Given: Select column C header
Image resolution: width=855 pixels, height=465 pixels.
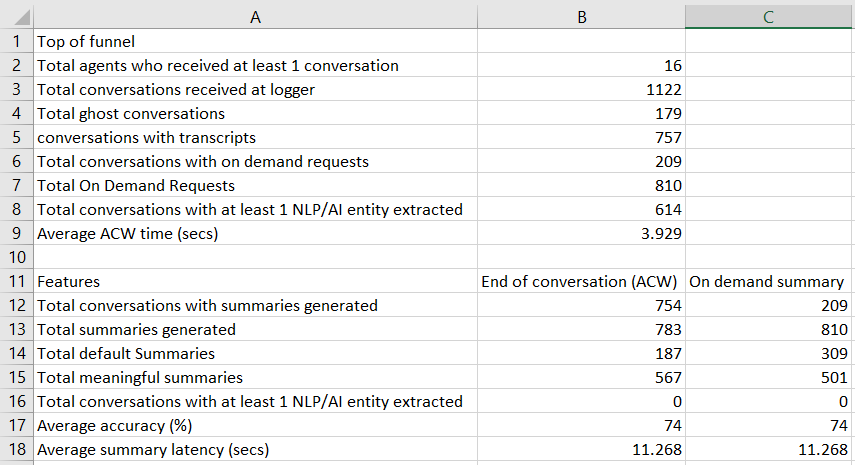Looking at the screenshot, I should 768,17.
